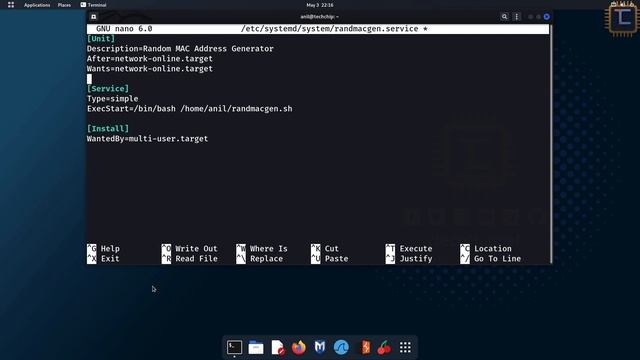Click the WantedBy=multi-user.target line
This screenshot has height=360, width=640.
pyautogui.click(x=147, y=139)
